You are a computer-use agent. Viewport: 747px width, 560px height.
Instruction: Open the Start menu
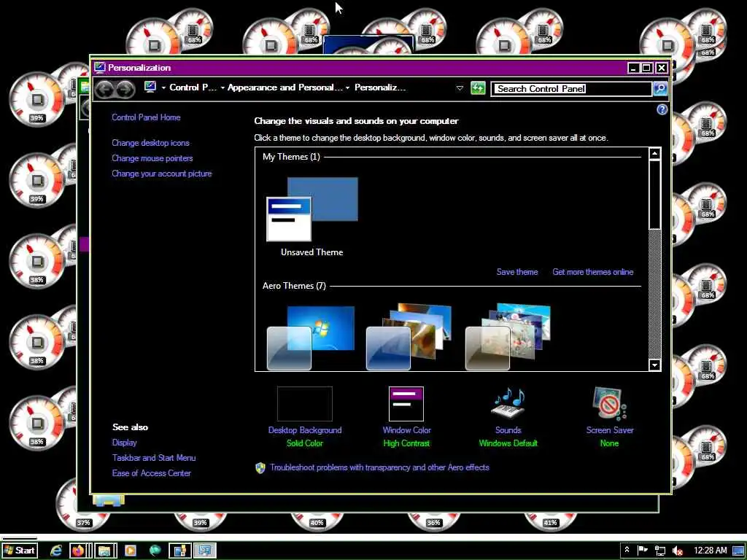tap(20, 551)
